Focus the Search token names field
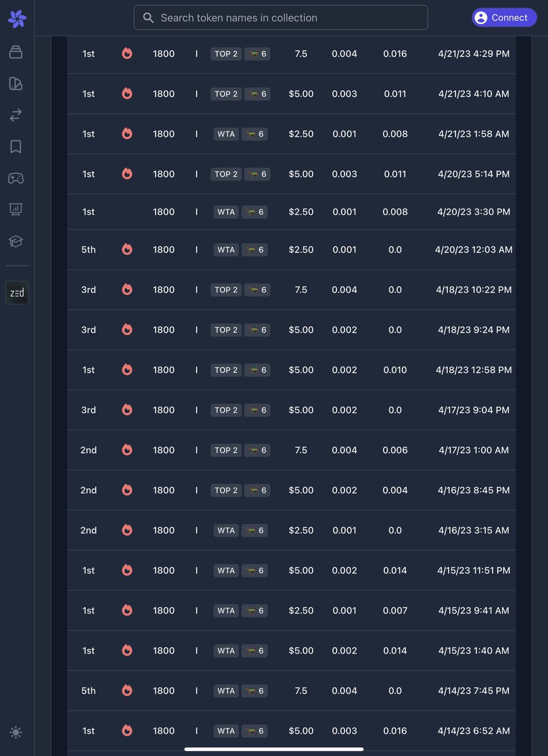Image resolution: width=548 pixels, height=756 pixels. [280, 18]
